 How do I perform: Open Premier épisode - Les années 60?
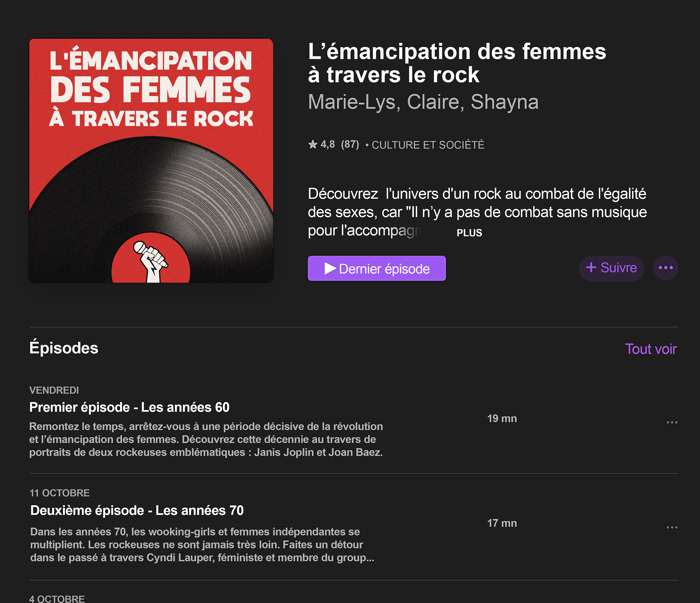129,407
